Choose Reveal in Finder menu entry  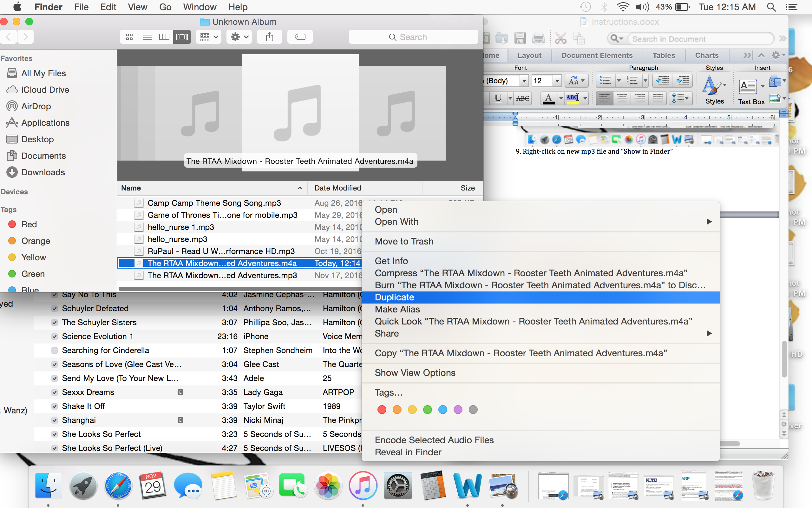(x=540, y=452)
